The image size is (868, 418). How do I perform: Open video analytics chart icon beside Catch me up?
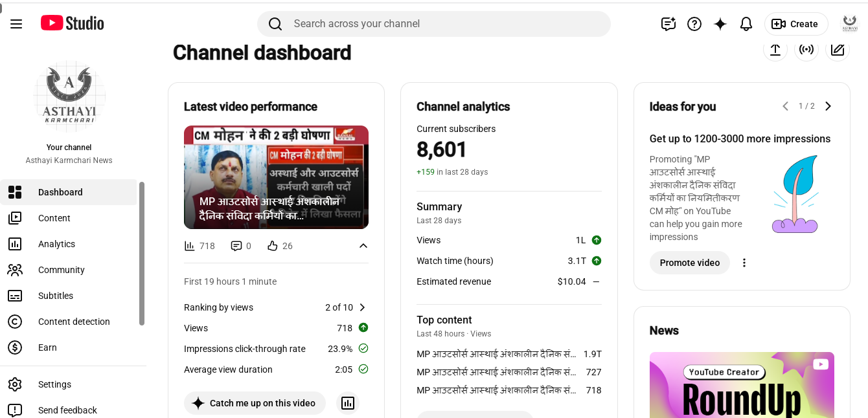coord(348,403)
